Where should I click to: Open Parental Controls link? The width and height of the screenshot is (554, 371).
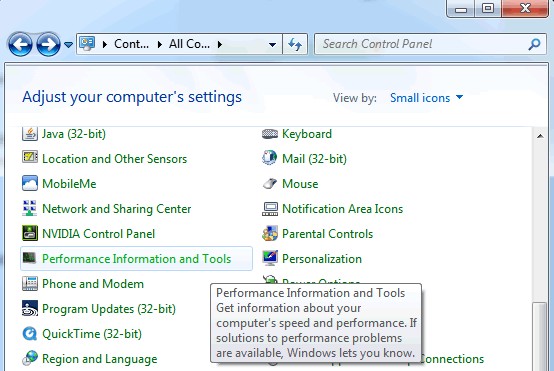coord(328,234)
